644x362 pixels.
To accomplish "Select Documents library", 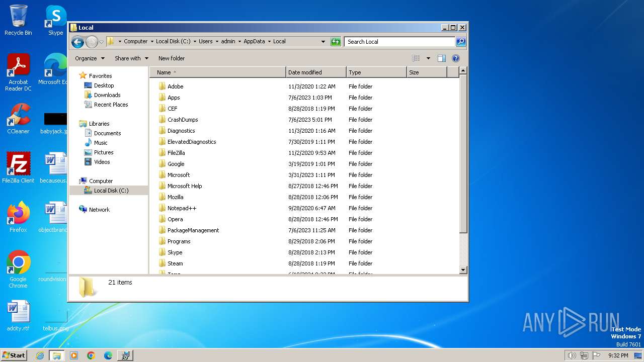I will (x=107, y=133).
